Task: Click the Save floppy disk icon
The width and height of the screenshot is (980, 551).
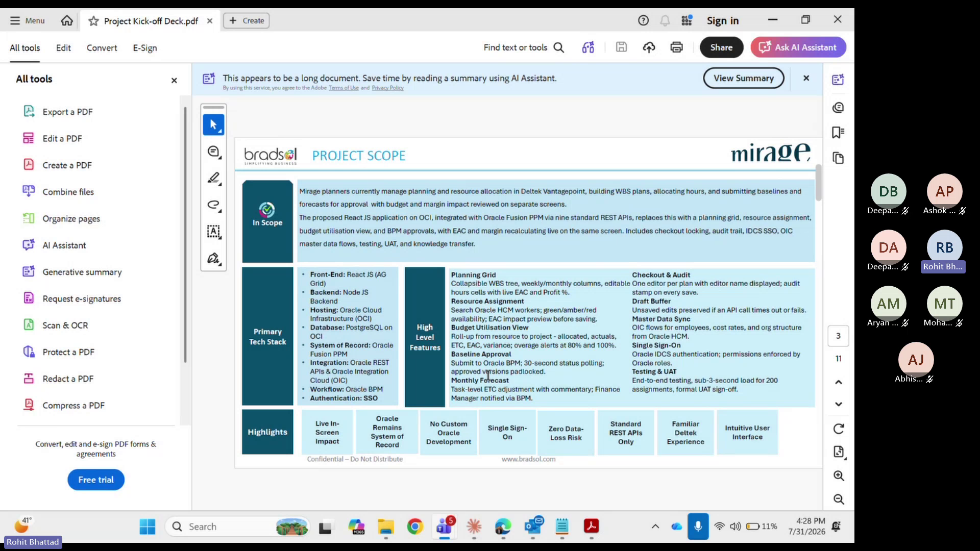Action: pyautogui.click(x=621, y=47)
